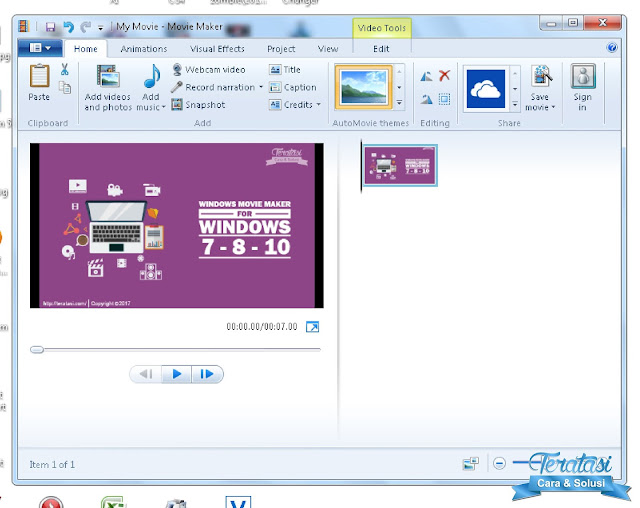The width and height of the screenshot is (640, 508).
Task: Add Credits to the movie
Action: (291, 105)
